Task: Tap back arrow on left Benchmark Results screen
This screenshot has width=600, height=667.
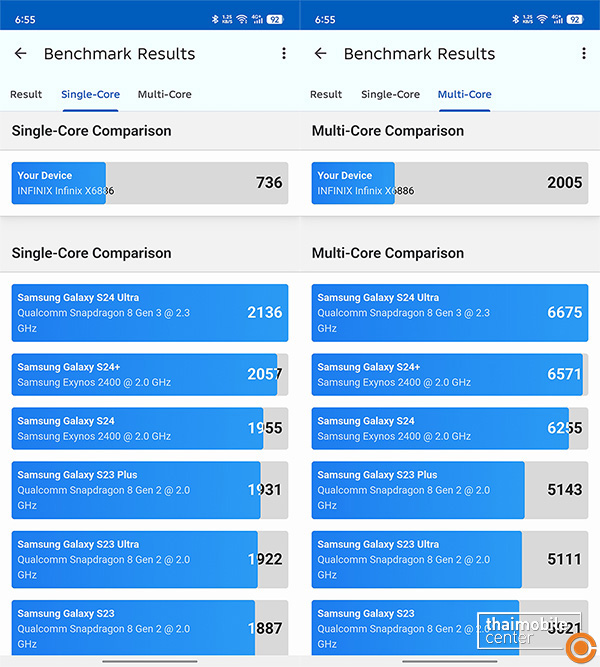Action: [20, 54]
